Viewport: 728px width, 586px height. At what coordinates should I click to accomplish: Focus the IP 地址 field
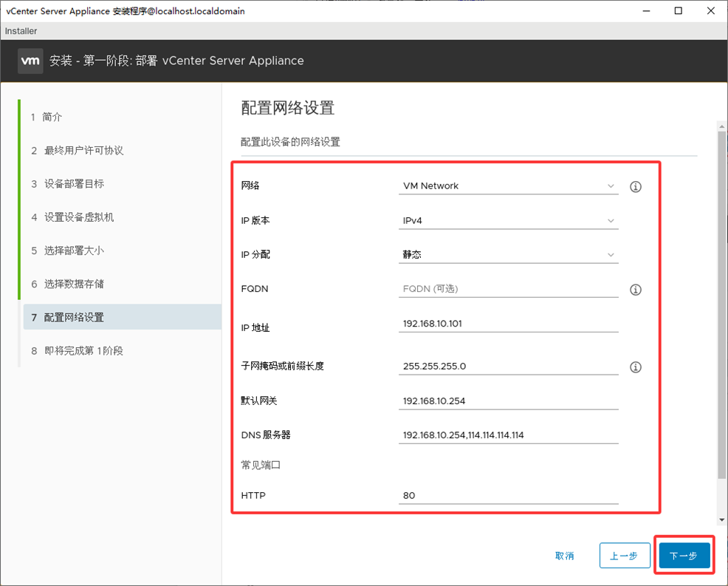508,324
